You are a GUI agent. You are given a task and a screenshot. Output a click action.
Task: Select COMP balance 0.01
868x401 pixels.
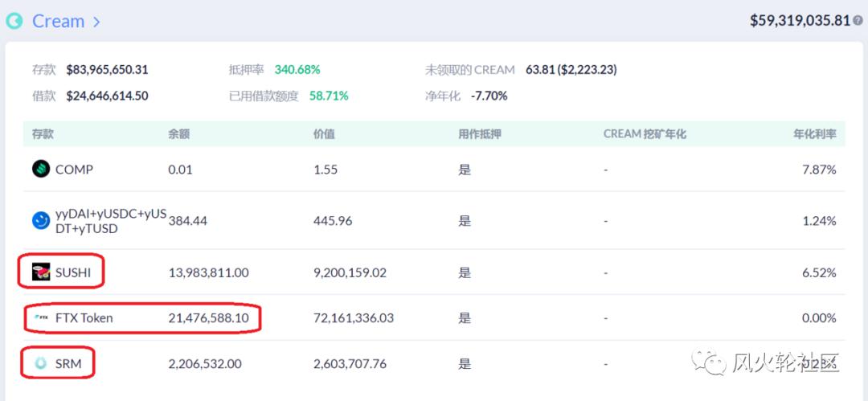(181, 170)
